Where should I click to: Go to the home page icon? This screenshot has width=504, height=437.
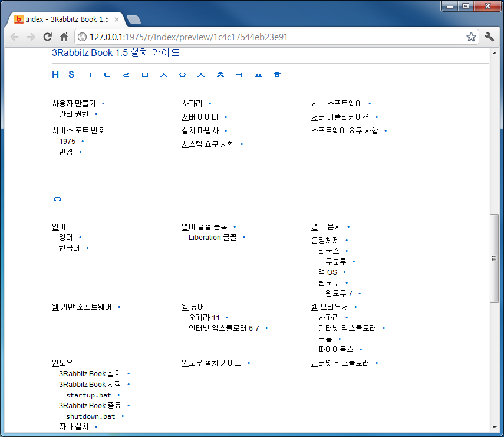(64, 37)
